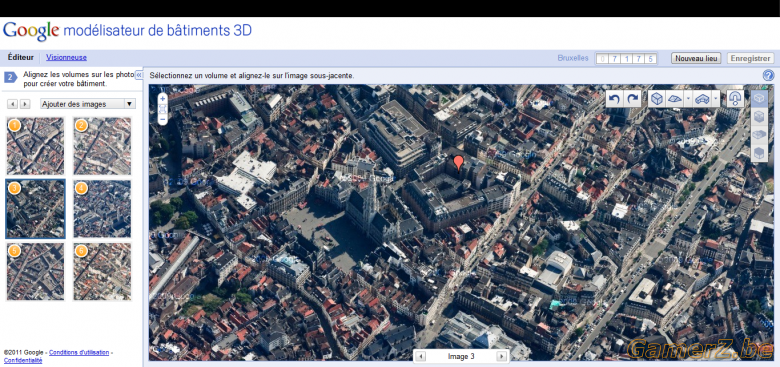
Task: Click the step 2 number badge
Action: [10, 77]
